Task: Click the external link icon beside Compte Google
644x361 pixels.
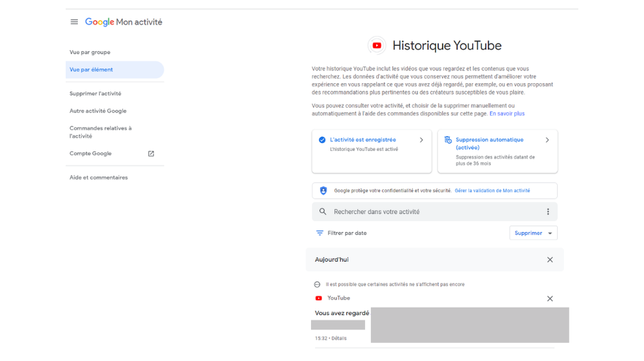Action: click(x=151, y=153)
